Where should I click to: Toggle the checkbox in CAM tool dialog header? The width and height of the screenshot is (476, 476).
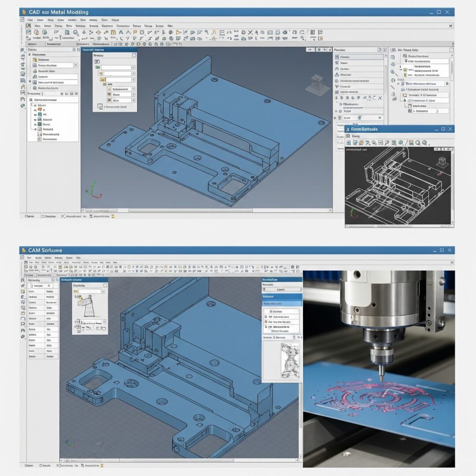tap(105, 285)
